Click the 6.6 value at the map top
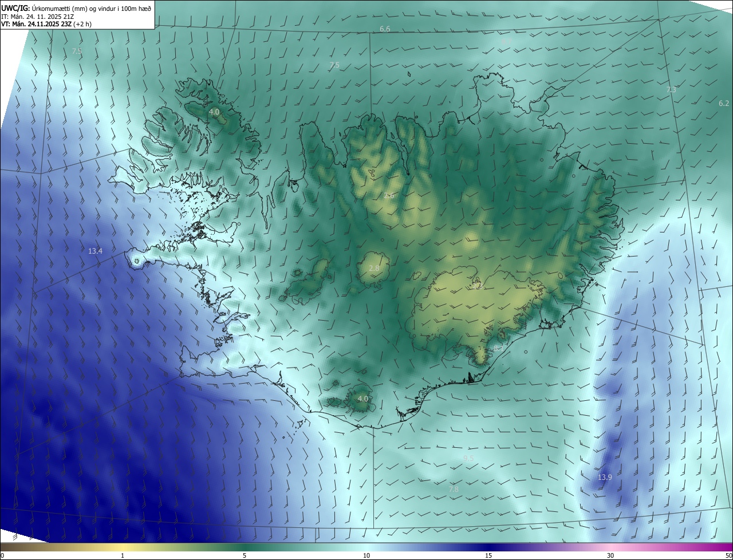The height and width of the screenshot is (560, 733). point(385,29)
